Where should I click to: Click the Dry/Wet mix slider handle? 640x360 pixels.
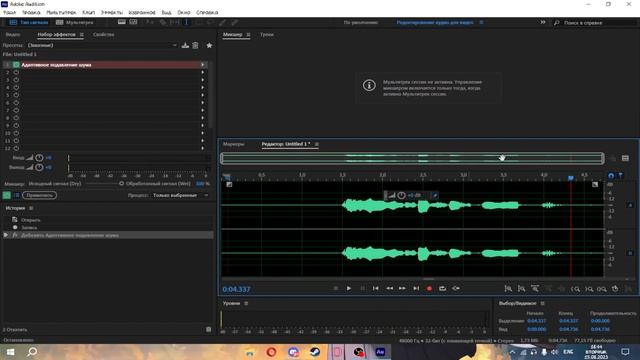pos(121,184)
